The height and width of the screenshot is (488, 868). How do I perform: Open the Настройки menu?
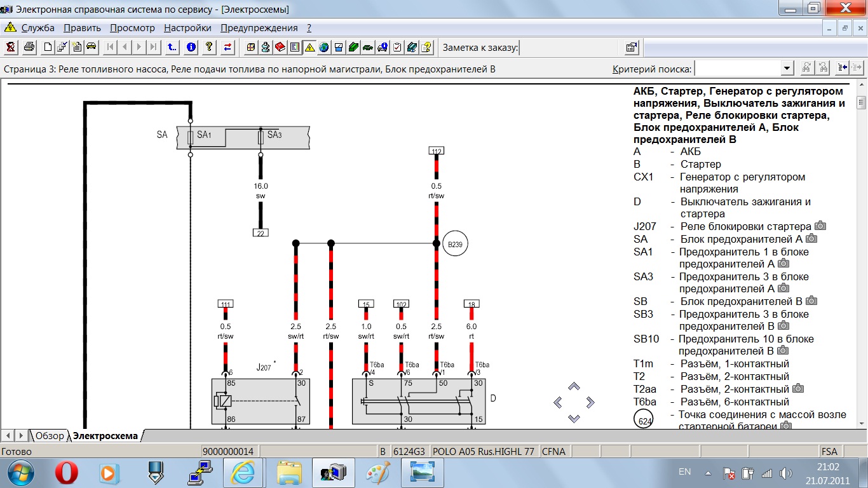coord(187,28)
